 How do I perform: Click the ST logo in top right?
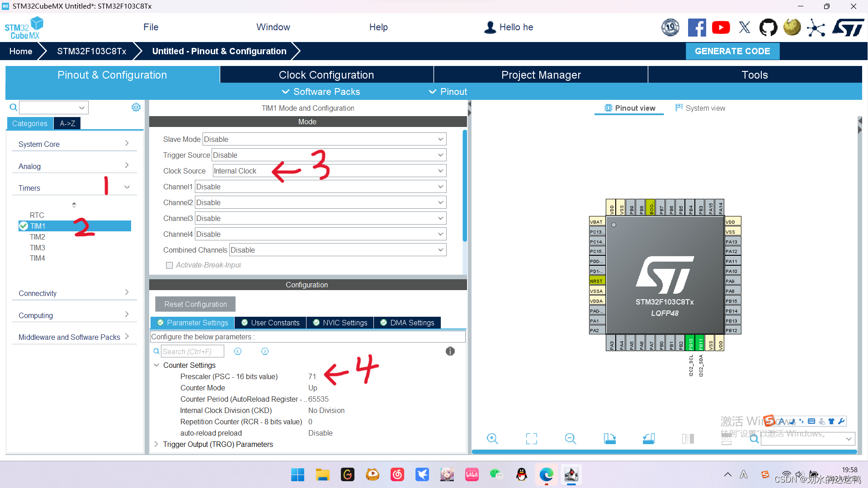[848, 28]
